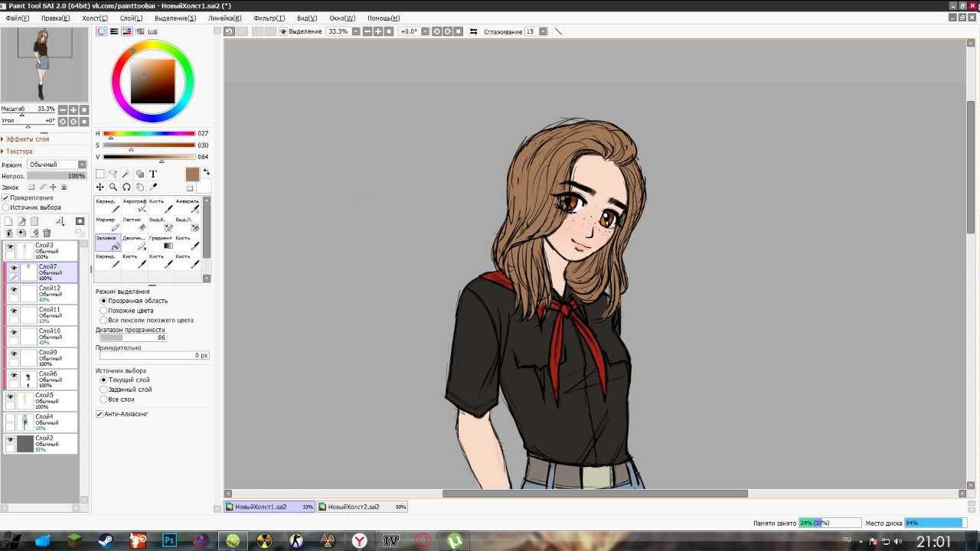980x551 pixels.
Task: Open the Сглаживание stabilizer dropdown
Action: tap(543, 31)
